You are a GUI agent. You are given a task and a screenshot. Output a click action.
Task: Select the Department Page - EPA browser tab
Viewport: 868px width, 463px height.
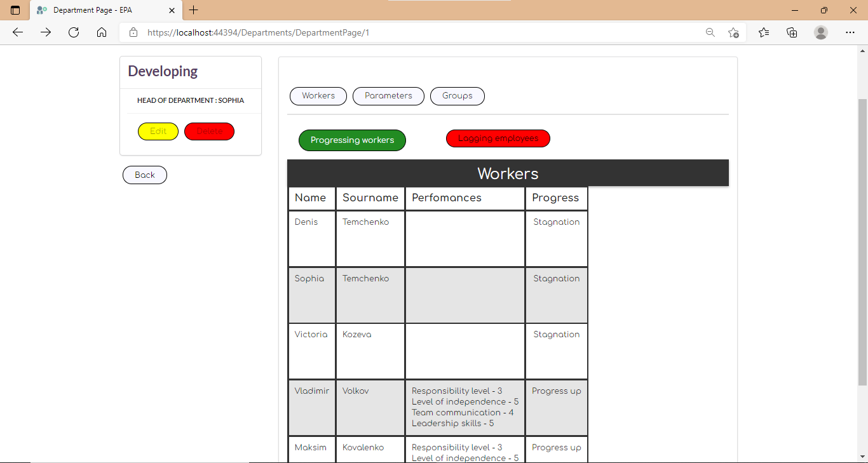[105, 10]
